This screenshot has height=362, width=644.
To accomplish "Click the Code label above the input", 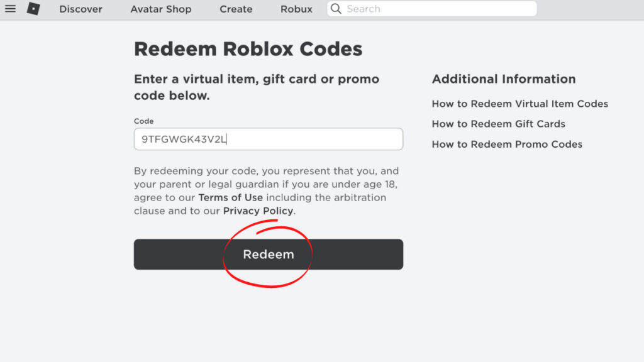I will 144,121.
